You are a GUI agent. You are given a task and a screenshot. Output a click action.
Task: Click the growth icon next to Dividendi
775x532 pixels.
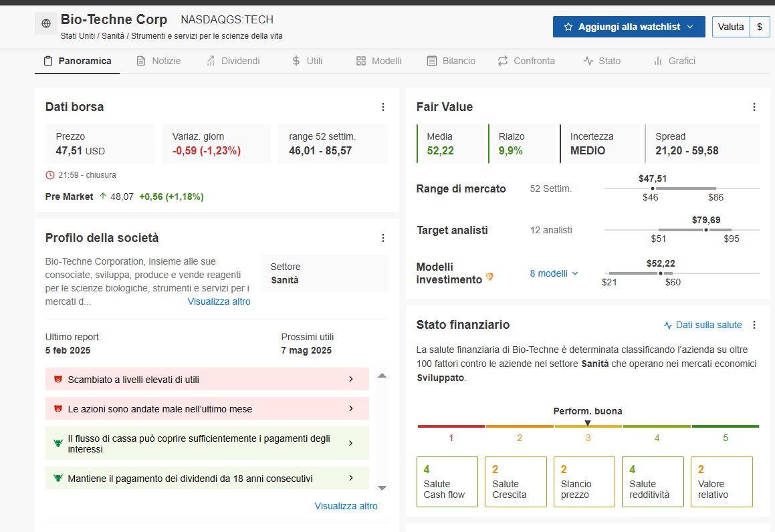[211, 61]
